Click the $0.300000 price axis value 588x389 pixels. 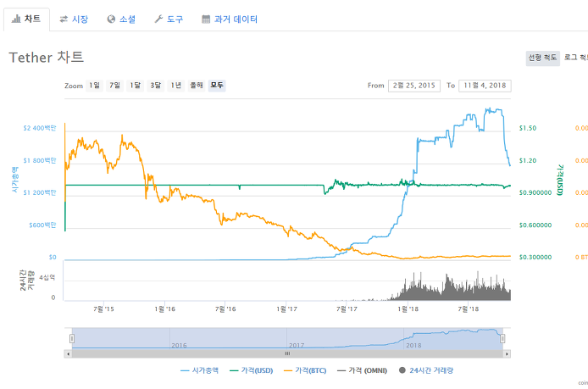(535, 258)
